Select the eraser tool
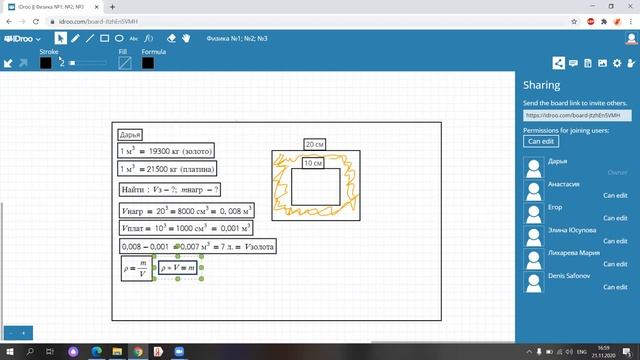This screenshot has height=360, width=640. tap(171, 38)
